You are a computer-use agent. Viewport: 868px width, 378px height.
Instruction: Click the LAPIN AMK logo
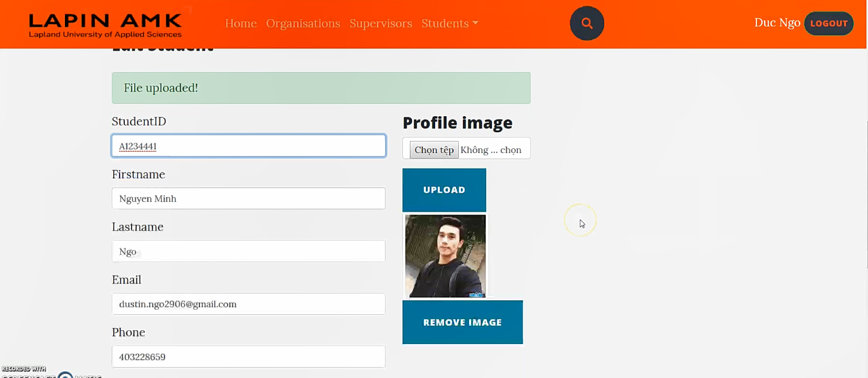[105, 24]
